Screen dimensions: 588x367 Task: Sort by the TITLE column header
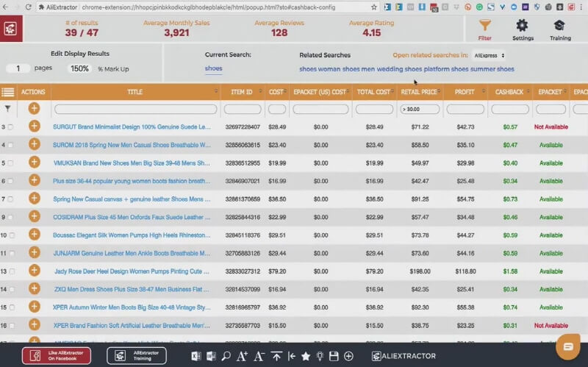135,92
